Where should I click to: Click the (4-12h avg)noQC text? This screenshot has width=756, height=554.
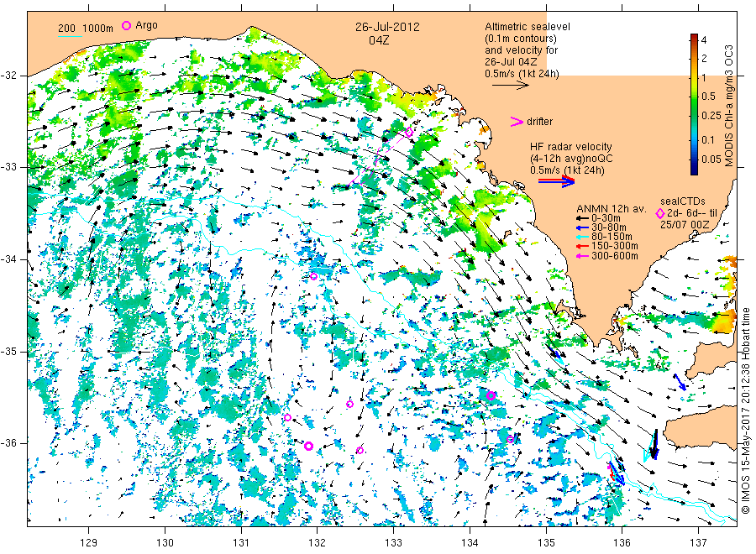(571, 159)
